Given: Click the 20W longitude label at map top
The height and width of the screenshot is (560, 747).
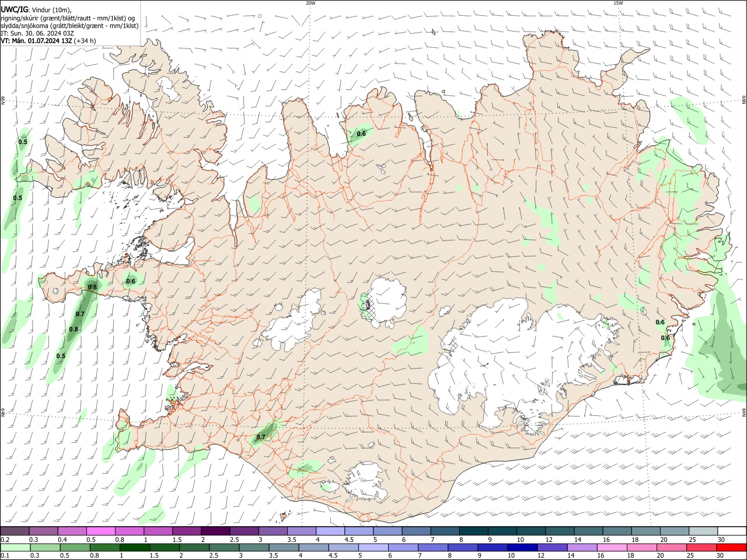Looking at the screenshot, I should pyautogui.click(x=310, y=3).
